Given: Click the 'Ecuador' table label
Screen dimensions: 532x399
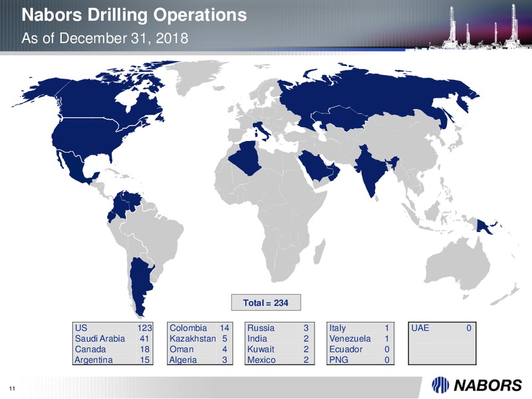Looking at the screenshot, I should pos(346,349).
